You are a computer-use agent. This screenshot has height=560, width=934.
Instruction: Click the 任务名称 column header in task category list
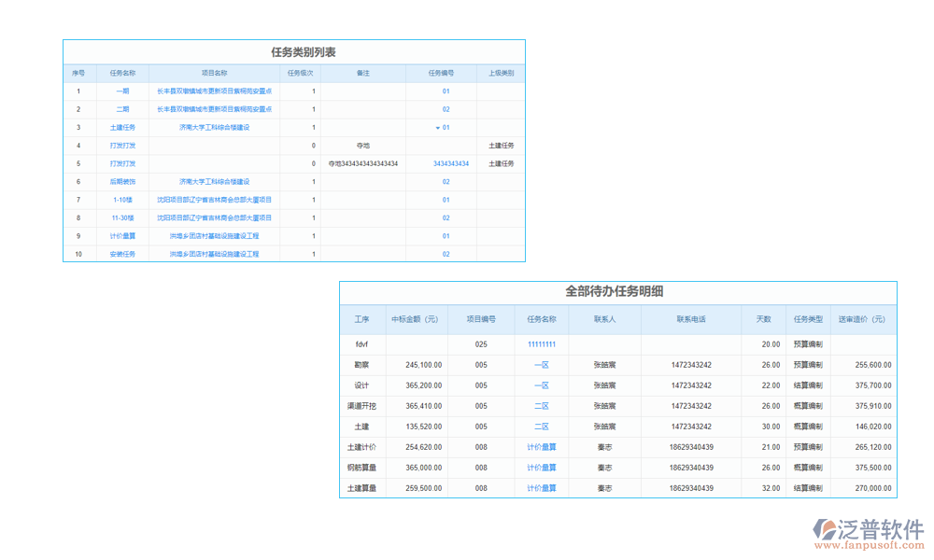point(122,73)
